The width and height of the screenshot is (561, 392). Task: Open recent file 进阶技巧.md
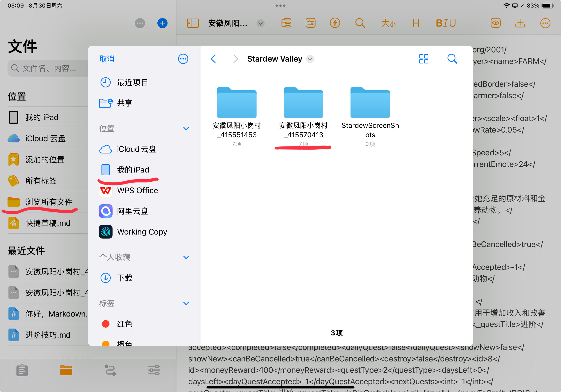point(48,335)
